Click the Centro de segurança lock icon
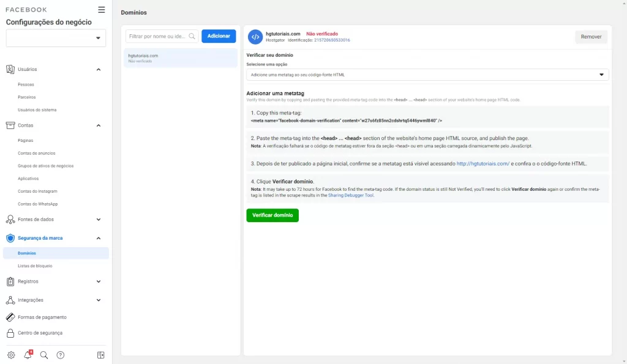627x364 pixels. tap(10, 333)
